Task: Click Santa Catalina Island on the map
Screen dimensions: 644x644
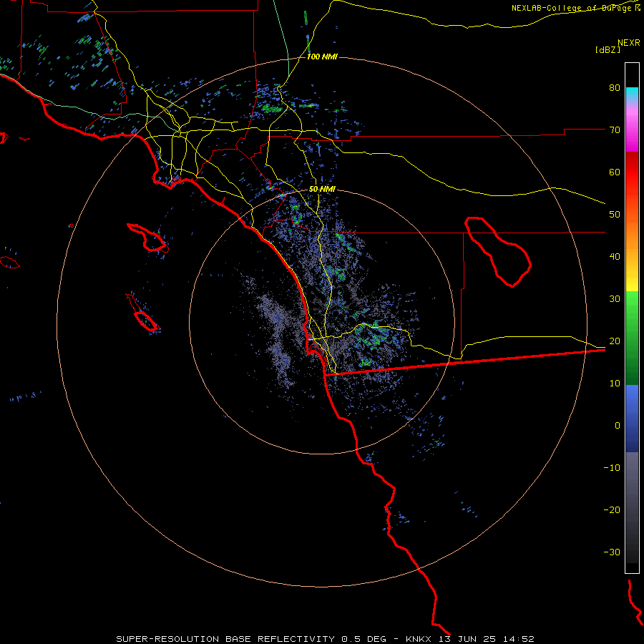Action: coord(150,239)
